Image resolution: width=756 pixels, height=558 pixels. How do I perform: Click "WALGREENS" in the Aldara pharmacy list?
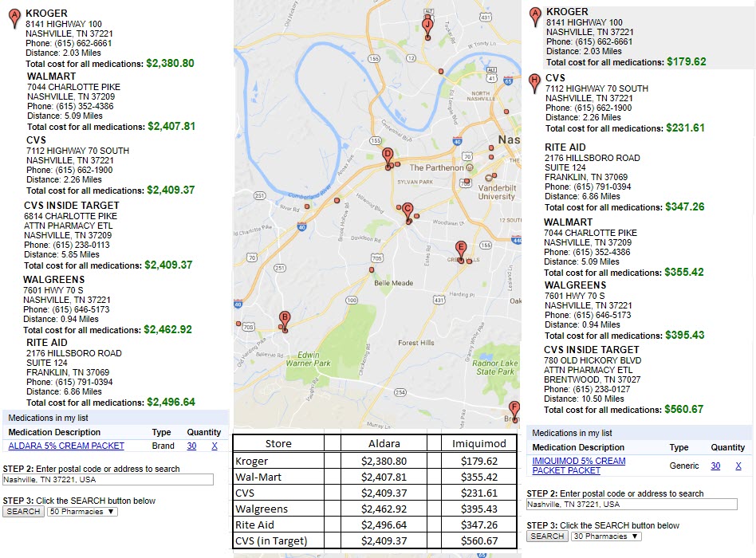point(54,280)
